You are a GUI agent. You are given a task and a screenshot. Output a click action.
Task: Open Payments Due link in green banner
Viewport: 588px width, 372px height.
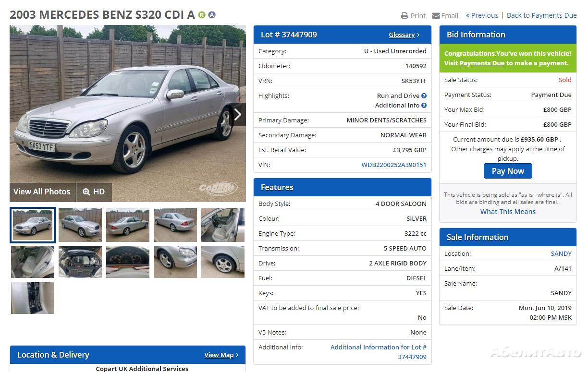[482, 63]
